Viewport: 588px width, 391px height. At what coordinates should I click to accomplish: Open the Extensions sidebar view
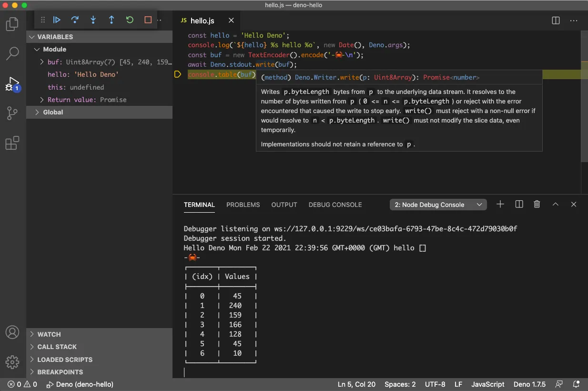tap(12, 143)
